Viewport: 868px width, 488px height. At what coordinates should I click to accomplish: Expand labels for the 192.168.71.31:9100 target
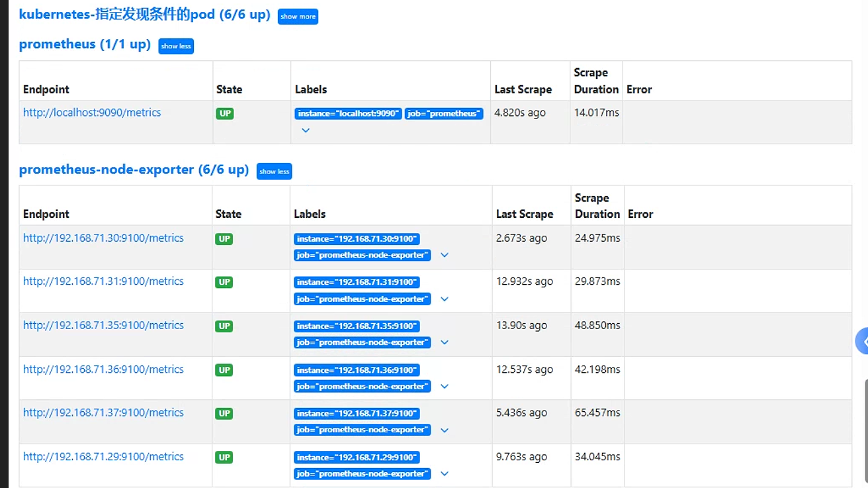pos(445,299)
